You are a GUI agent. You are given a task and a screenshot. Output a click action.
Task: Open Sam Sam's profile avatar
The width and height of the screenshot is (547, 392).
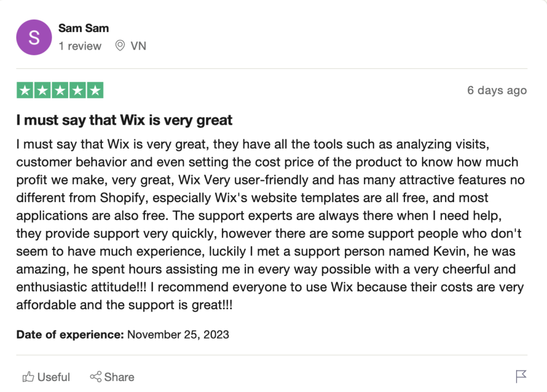click(x=34, y=37)
